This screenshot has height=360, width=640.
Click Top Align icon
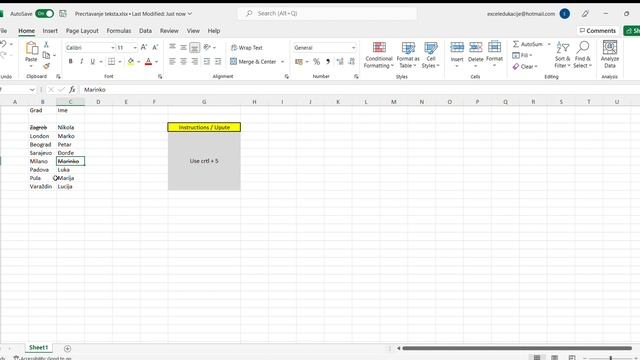click(172, 47)
